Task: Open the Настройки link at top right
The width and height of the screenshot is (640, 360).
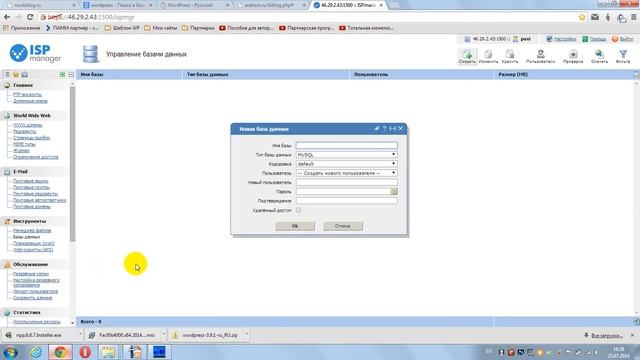Action: pos(565,39)
